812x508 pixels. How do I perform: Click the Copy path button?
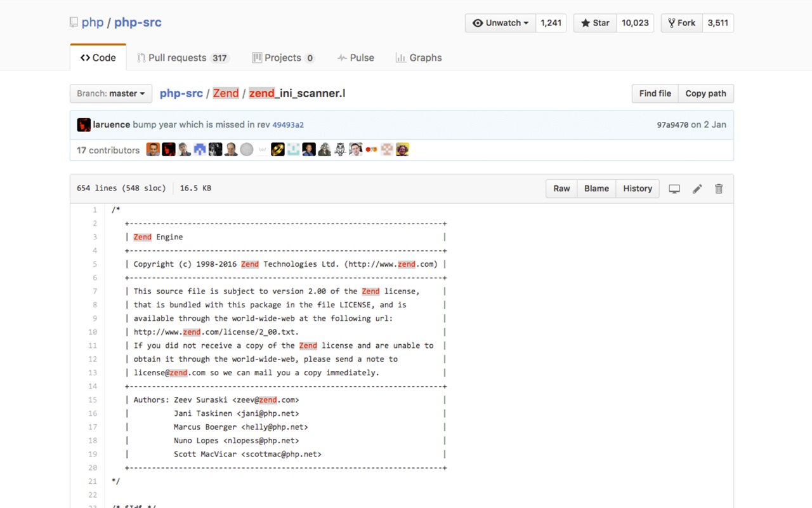click(705, 93)
